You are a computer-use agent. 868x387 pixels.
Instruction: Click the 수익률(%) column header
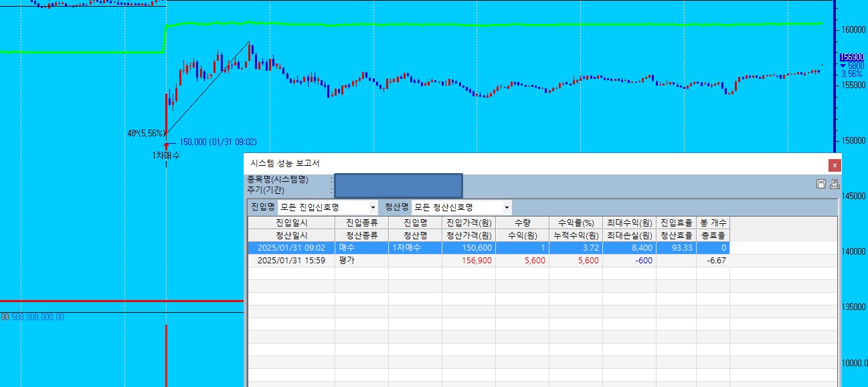[x=576, y=223]
